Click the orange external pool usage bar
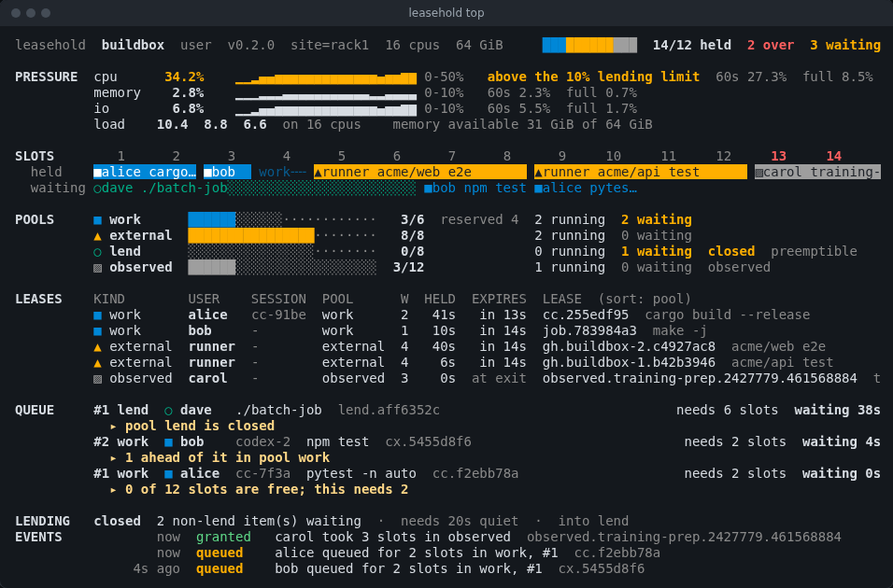The width and height of the screenshot is (893, 588). (251, 235)
